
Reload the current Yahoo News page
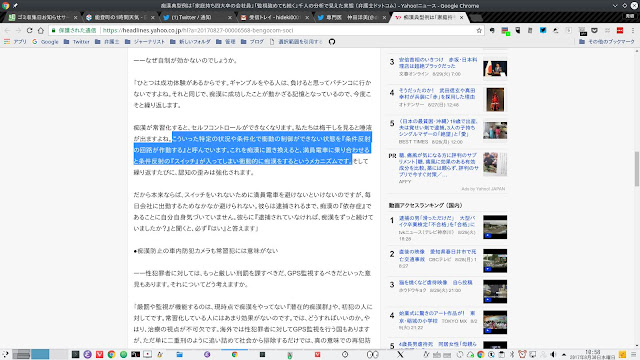29,30
